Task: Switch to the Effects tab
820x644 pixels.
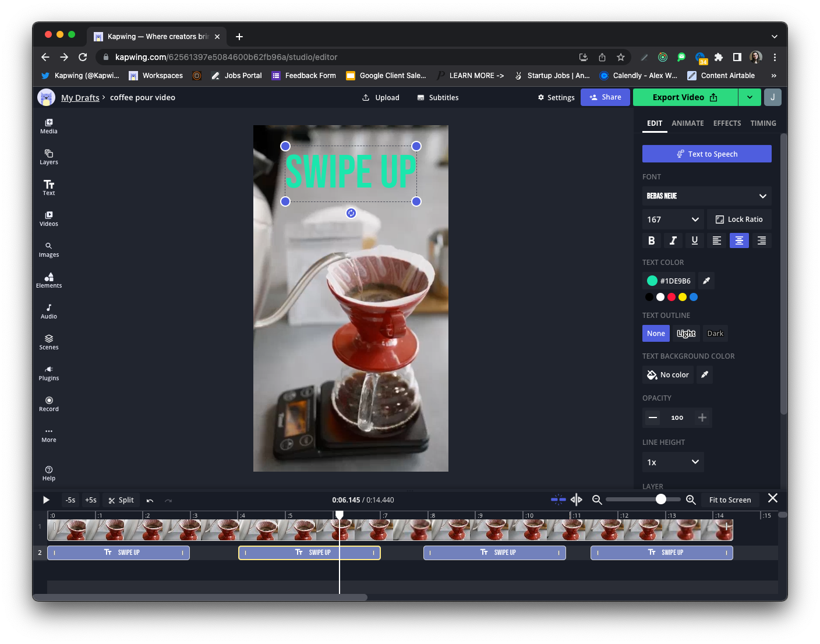Action: coord(727,123)
